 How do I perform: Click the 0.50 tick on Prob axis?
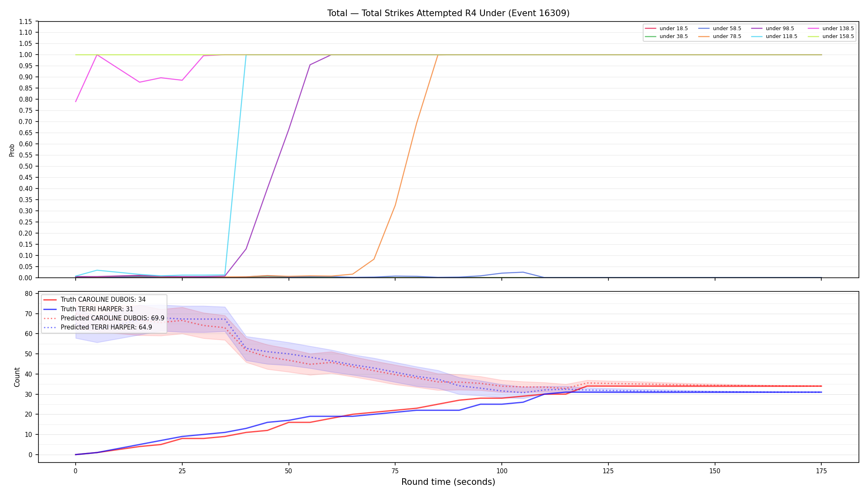tap(26, 166)
